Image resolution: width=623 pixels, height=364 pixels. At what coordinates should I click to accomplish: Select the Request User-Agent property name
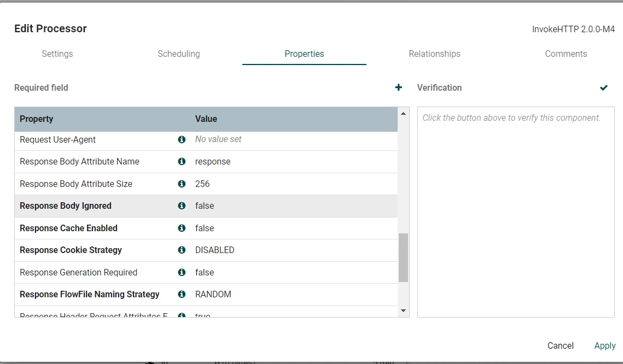point(57,140)
